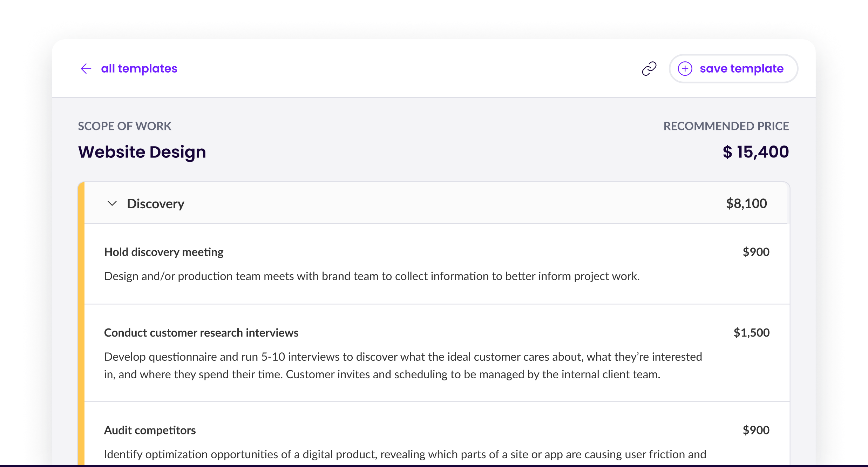Click the Discovery $8,100 subtotal
Viewport: 868px width, 467px height.
(746, 204)
